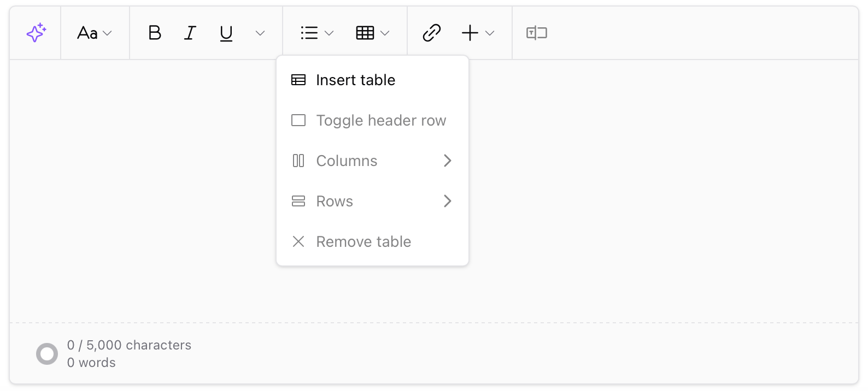The image size is (868, 391).
Task: Open the insert plus dropdown
Action: pos(490,33)
